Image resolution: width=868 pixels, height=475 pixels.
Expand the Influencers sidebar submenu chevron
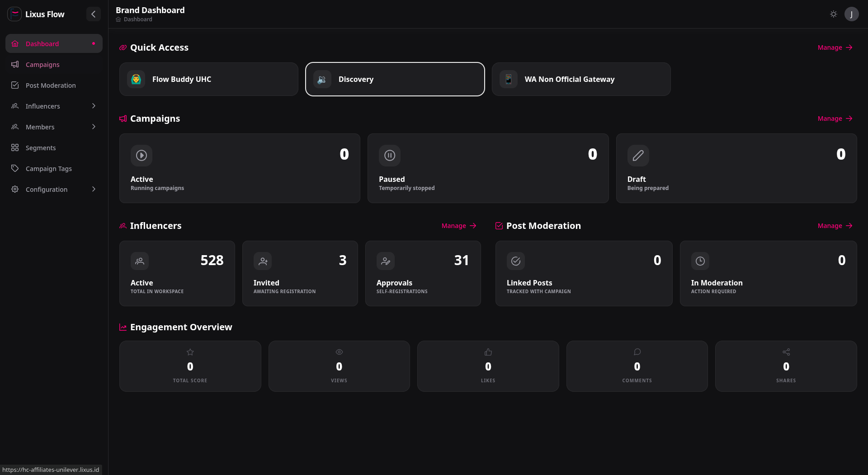tap(94, 106)
